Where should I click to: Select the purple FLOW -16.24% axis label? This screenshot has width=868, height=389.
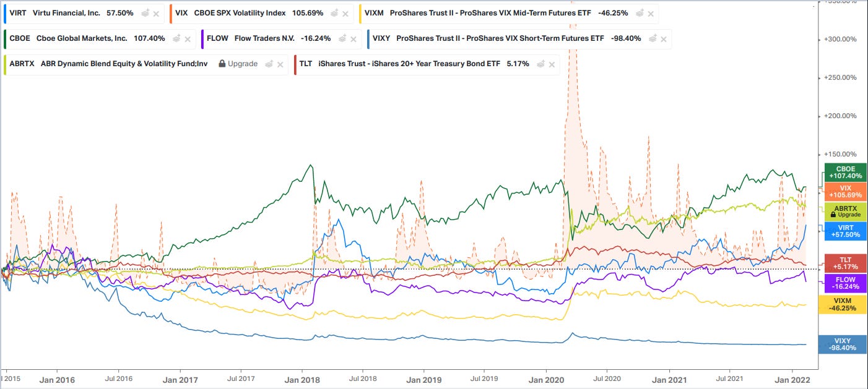(845, 283)
